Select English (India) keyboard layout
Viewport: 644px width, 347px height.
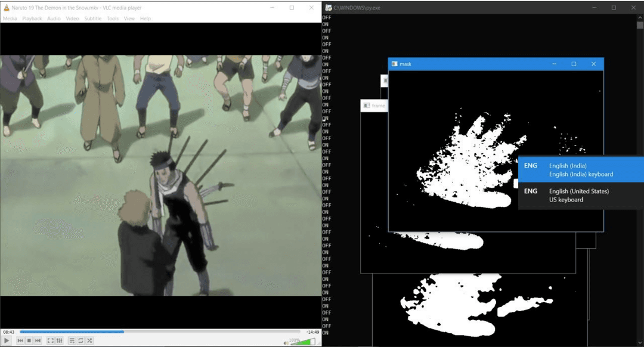(x=581, y=169)
